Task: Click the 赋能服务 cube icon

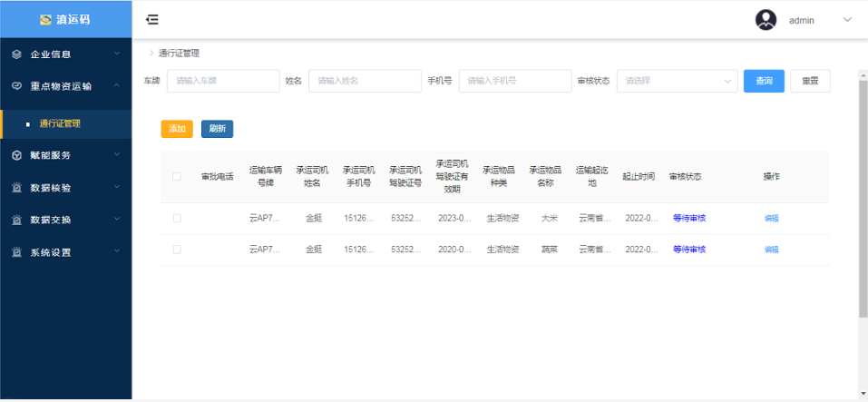Action: [x=16, y=155]
